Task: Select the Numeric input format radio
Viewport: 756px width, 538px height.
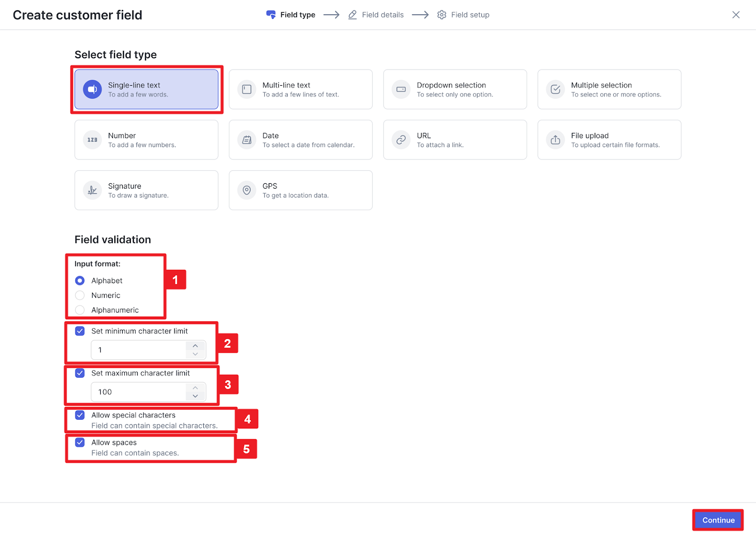Action: [x=80, y=295]
